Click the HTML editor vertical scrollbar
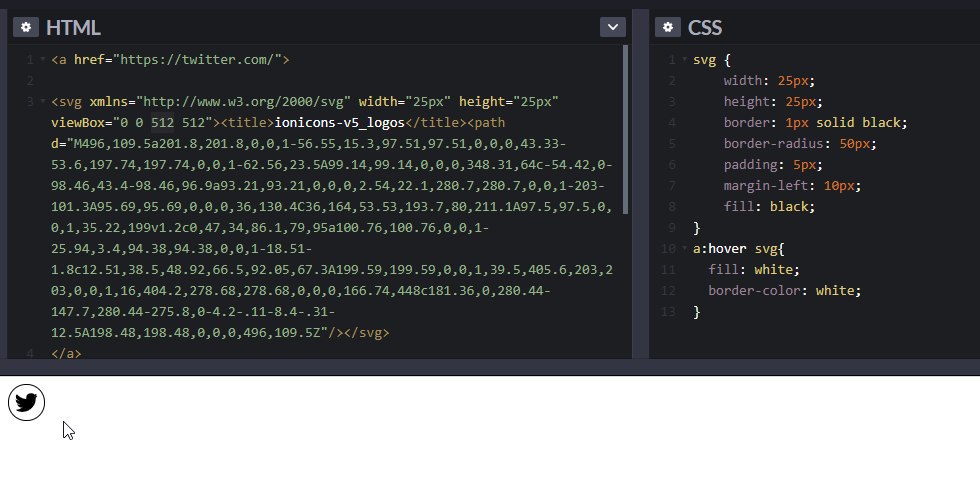This screenshot has height=493, width=980. (x=625, y=129)
